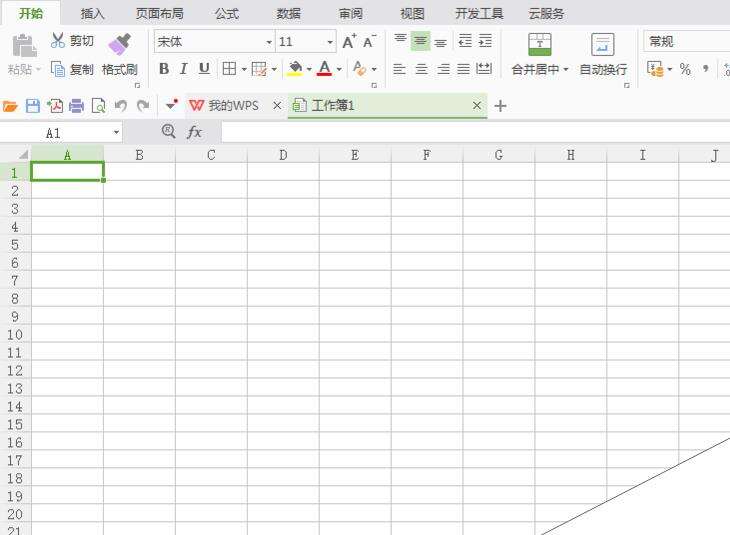Apply comma thousands separator style
Screen dimensions: 730x535
click(706, 69)
